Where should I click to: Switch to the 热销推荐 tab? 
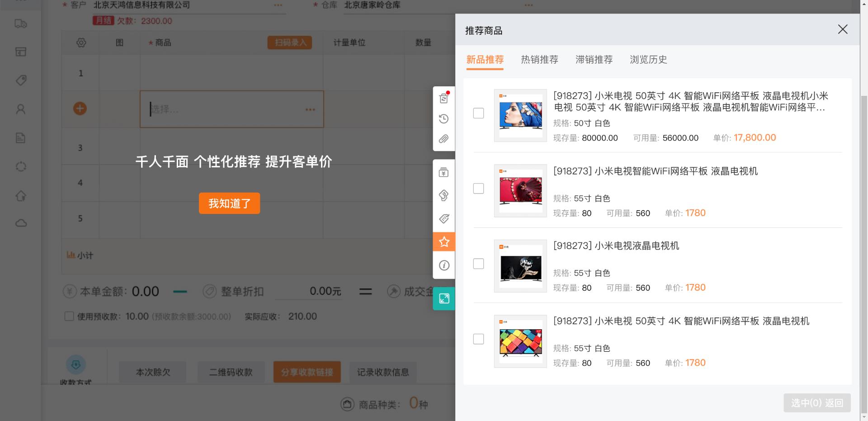click(x=539, y=60)
